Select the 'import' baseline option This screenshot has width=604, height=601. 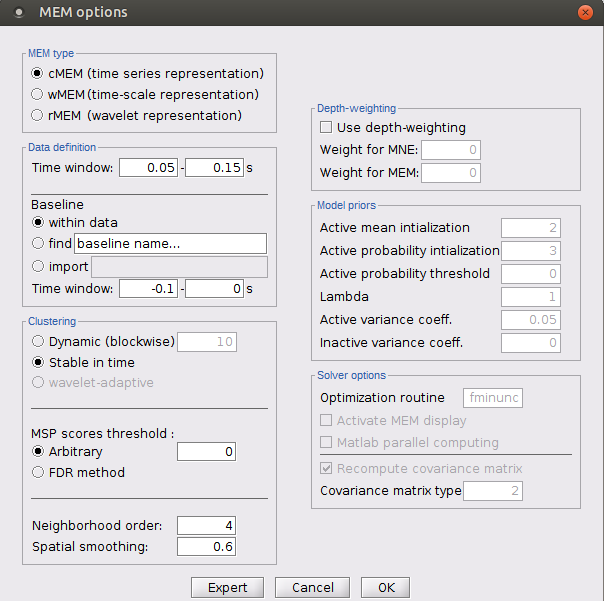38,266
